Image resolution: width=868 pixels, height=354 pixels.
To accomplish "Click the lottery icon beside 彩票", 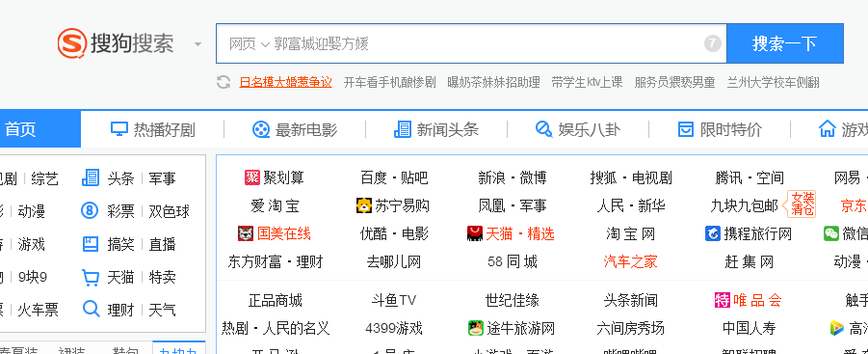I will tap(90, 210).
